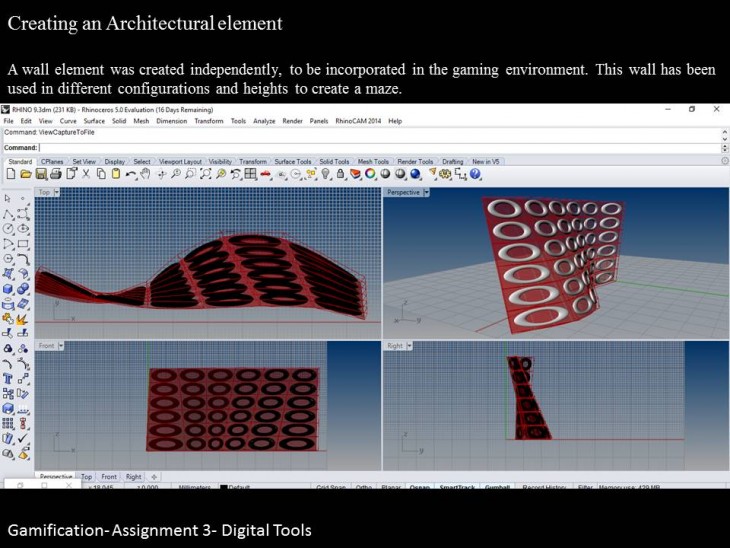
Task: Click the Default layer color swatch
Action: click(x=224, y=487)
